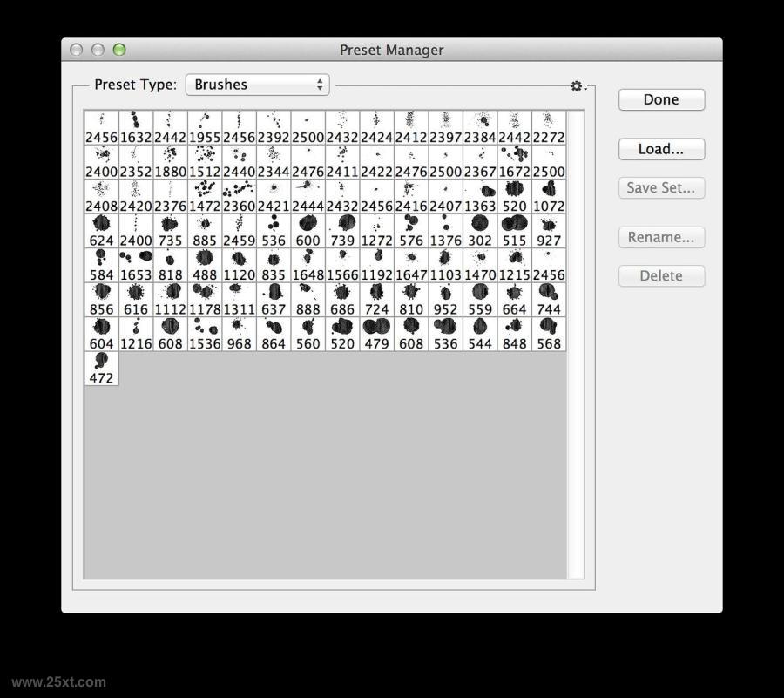The width and height of the screenshot is (784, 698).
Task: Choose the splatter brush numbered 1672
Action: [515, 162]
